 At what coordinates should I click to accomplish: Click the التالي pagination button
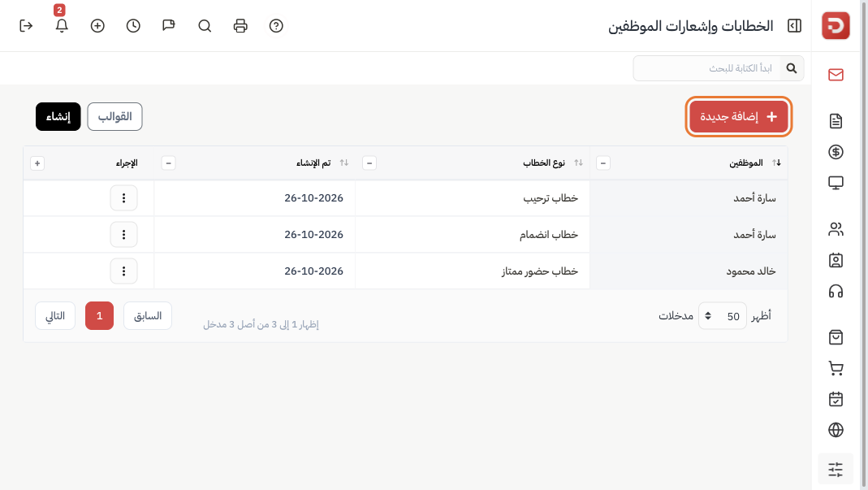click(54, 316)
